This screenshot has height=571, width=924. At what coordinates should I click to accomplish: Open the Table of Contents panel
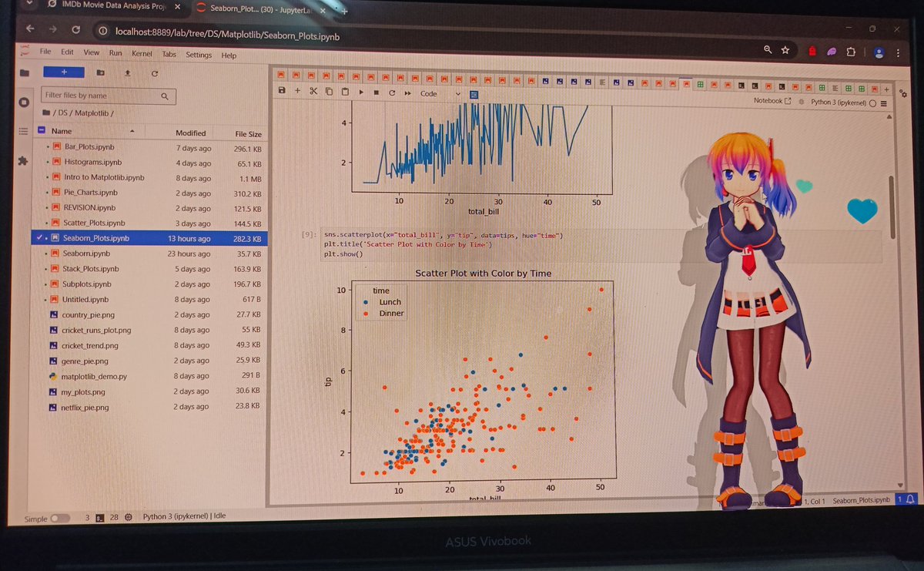23,131
